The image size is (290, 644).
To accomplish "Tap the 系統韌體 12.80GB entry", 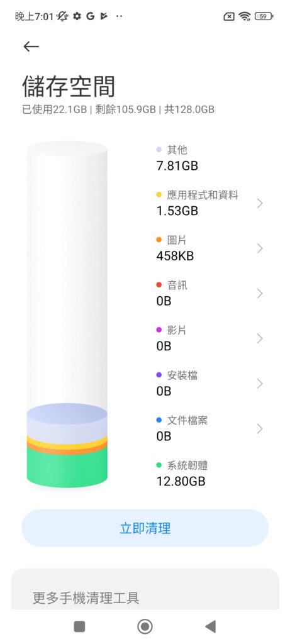I will click(x=182, y=474).
